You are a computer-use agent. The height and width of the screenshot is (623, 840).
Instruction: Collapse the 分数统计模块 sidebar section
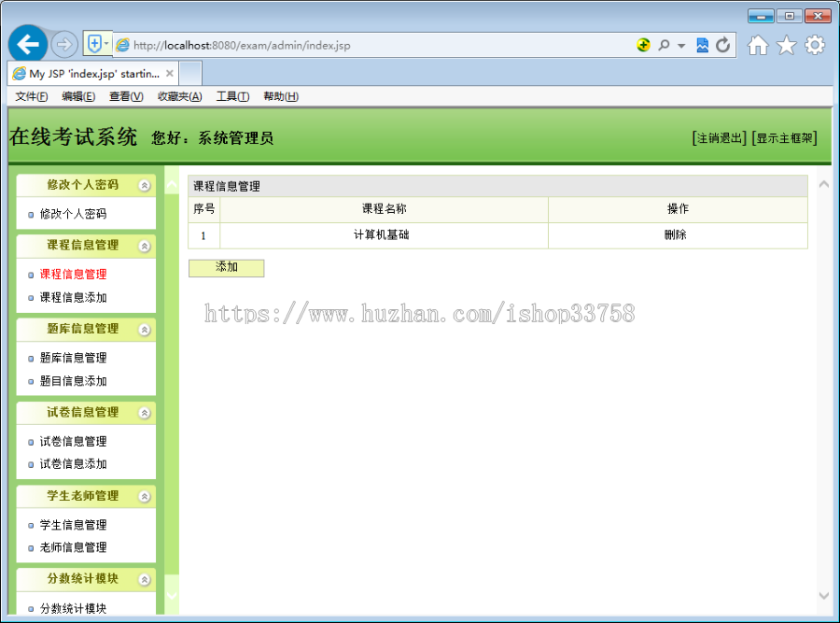pos(145,579)
